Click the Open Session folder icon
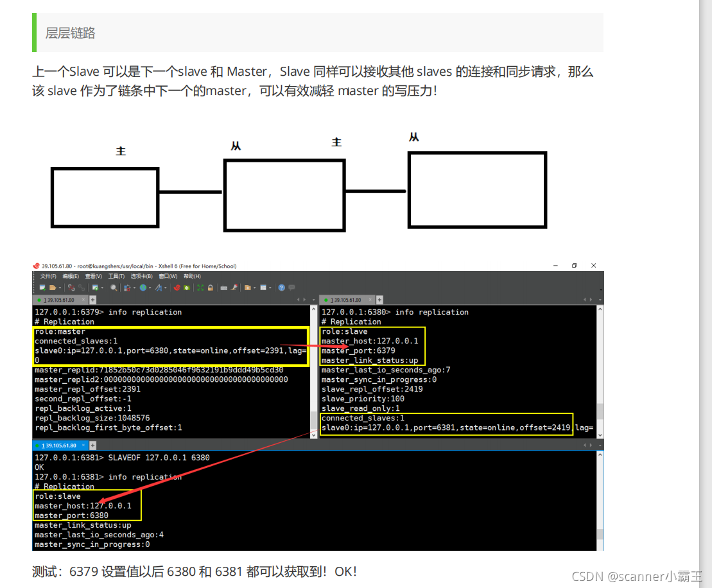 tap(53, 288)
